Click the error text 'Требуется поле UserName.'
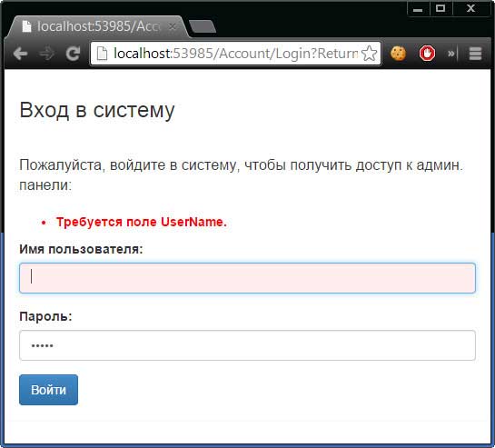Viewport: 495px width, 448px height. (142, 222)
